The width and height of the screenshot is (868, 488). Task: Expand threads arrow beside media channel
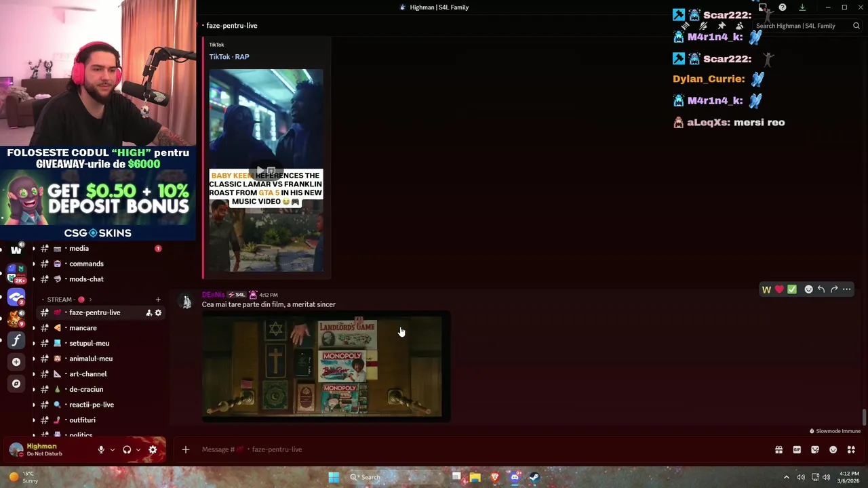tap(33, 249)
